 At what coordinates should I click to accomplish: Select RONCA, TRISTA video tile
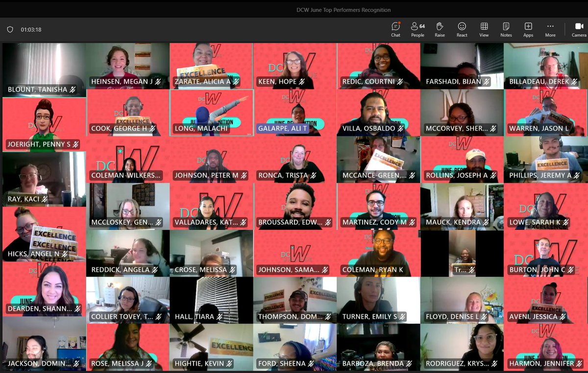point(294,160)
